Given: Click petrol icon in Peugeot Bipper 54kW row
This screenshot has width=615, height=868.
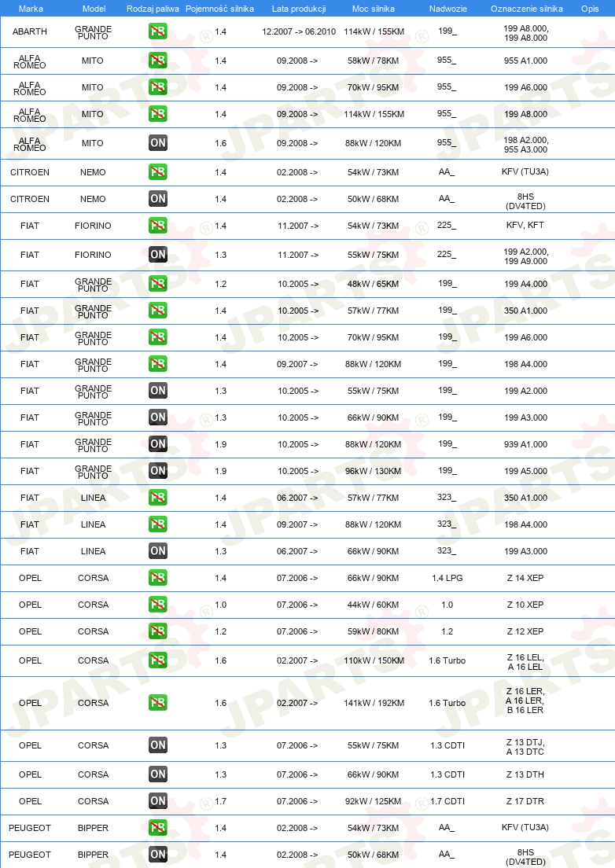Looking at the screenshot, I should (158, 828).
